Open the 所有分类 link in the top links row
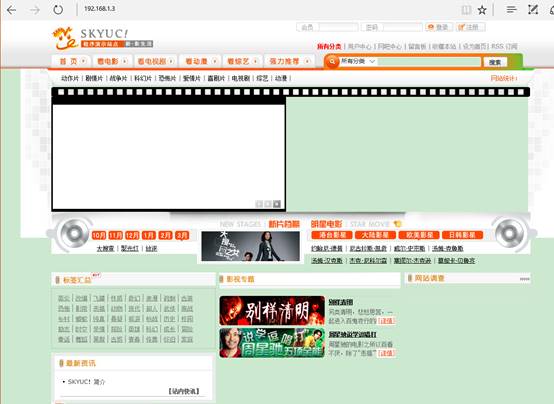The image size is (554, 404). point(329,46)
